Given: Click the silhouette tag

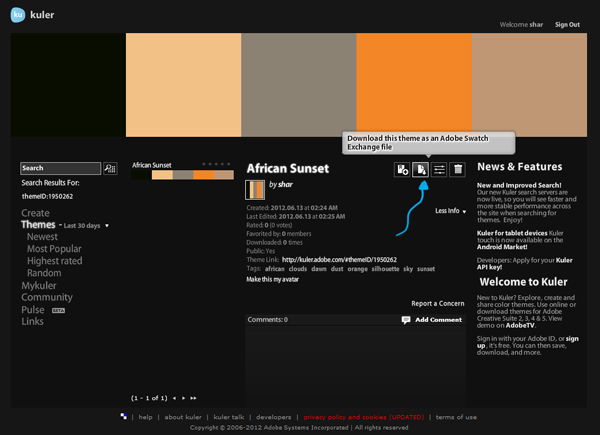Looking at the screenshot, I should point(385,269).
